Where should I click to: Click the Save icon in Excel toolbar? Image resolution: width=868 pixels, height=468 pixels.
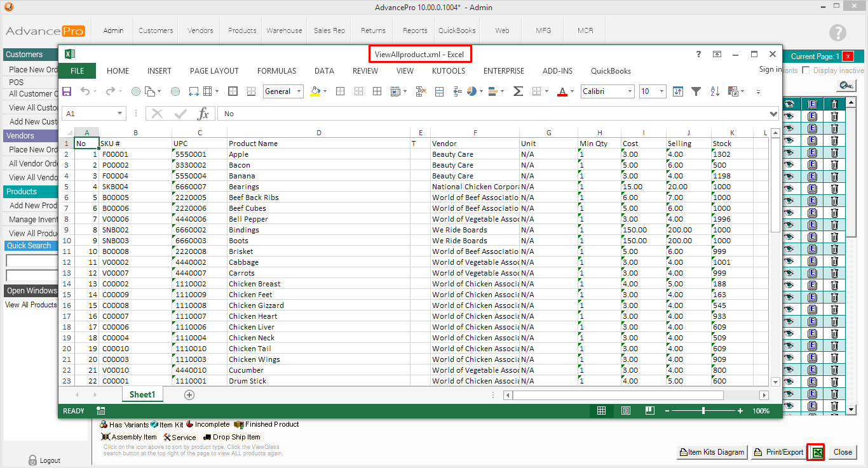[x=66, y=91]
